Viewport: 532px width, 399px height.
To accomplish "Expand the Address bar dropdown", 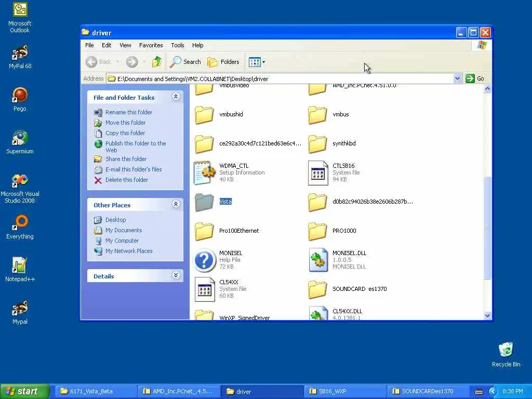I will pos(457,79).
